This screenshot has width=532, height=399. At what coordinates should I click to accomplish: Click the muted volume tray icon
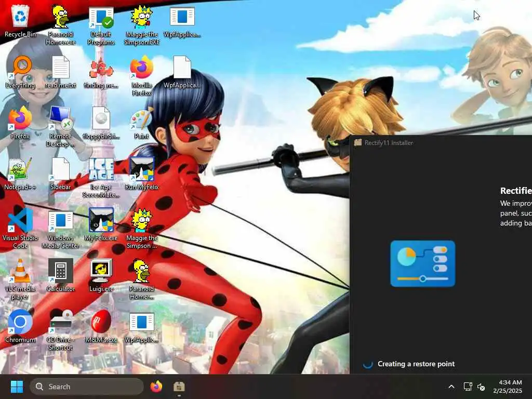click(481, 387)
